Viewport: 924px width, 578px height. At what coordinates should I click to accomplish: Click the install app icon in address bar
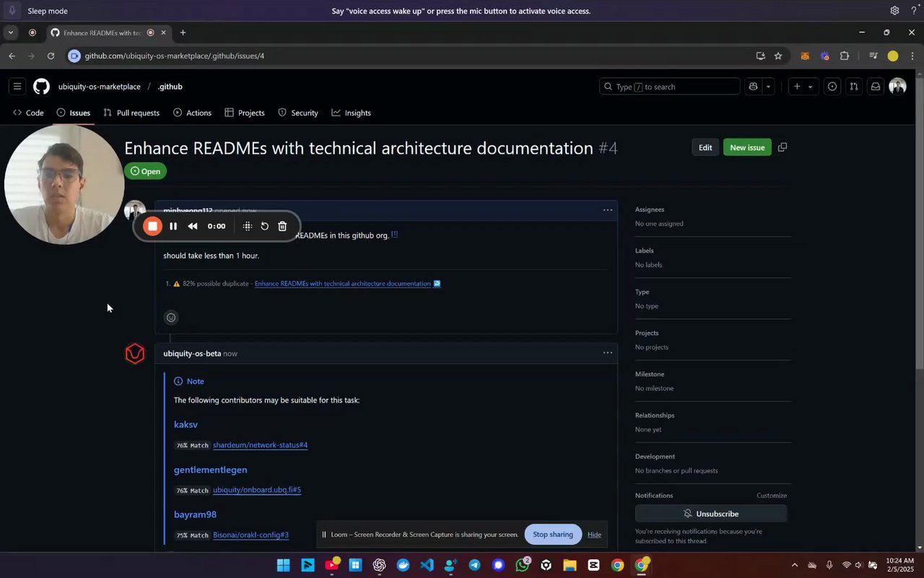tap(760, 56)
